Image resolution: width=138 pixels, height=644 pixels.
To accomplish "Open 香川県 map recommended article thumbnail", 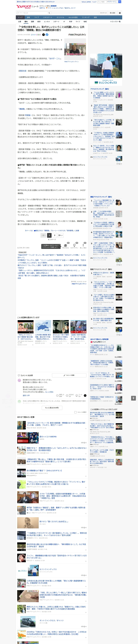I will tap(43, 327).
